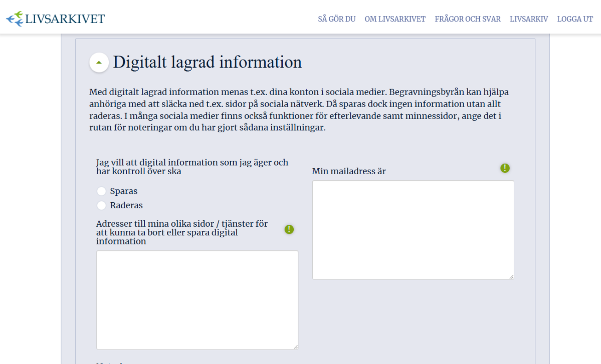Navigate to the LIVSARKIV page
601x364 pixels.
[x=529, y=19]
